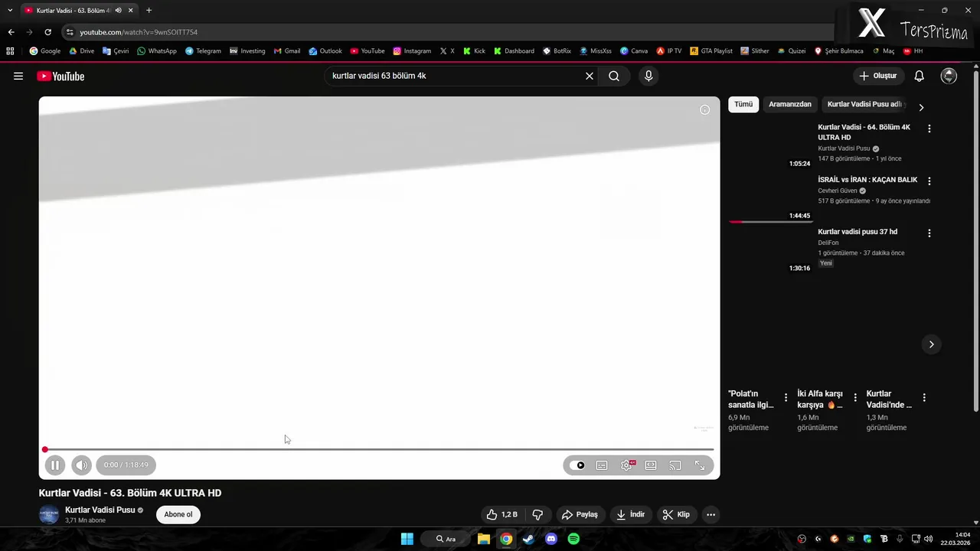This screenshot has height=551, width=980.
Task: Open a new Chrome tab
Action: (149, 10)
